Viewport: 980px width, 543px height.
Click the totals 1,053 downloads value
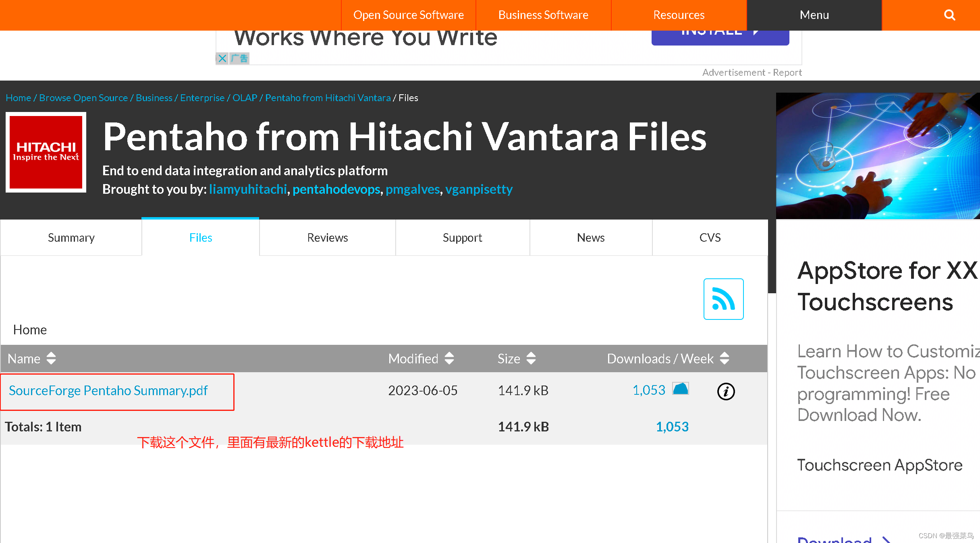pos(672,427)
